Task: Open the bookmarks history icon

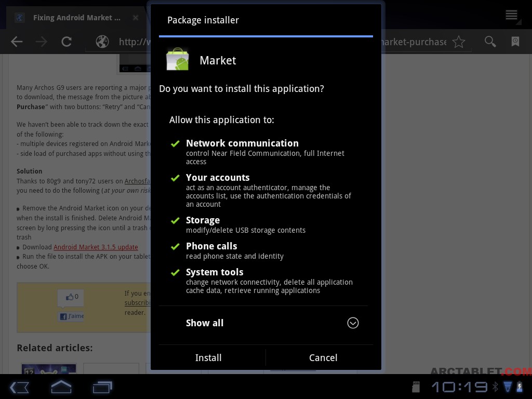Action: 515,42
